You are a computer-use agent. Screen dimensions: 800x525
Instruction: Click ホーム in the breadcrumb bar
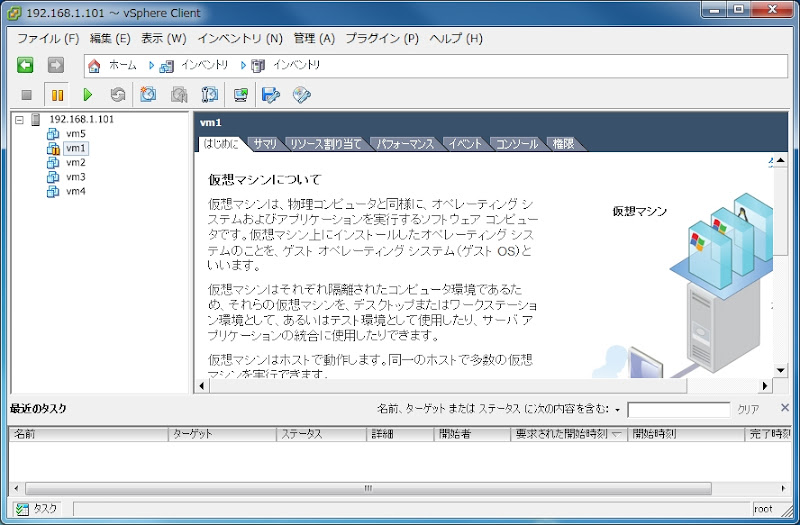click(x=123, y=65)
